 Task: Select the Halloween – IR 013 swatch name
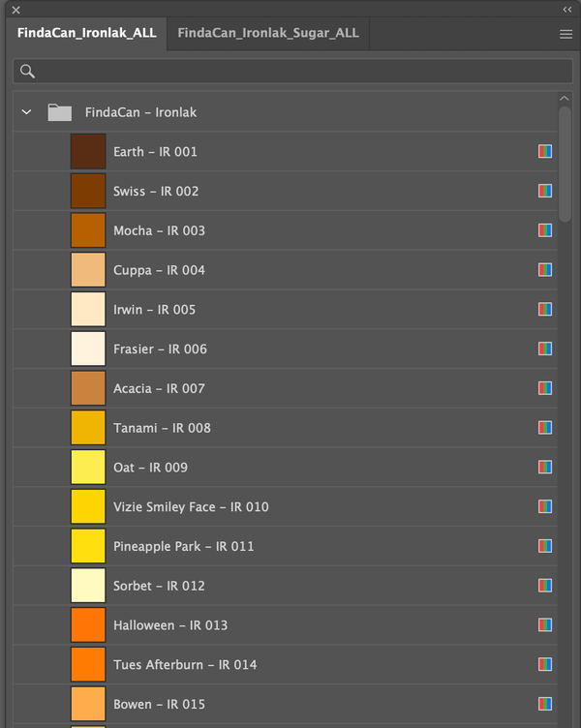pos(170,625)
